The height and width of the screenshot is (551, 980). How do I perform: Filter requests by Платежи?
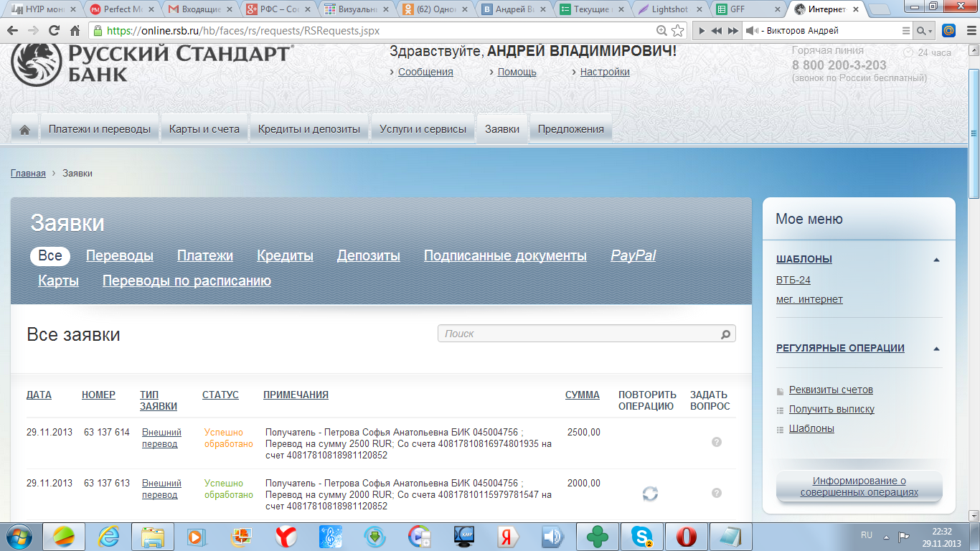[205, 256]
